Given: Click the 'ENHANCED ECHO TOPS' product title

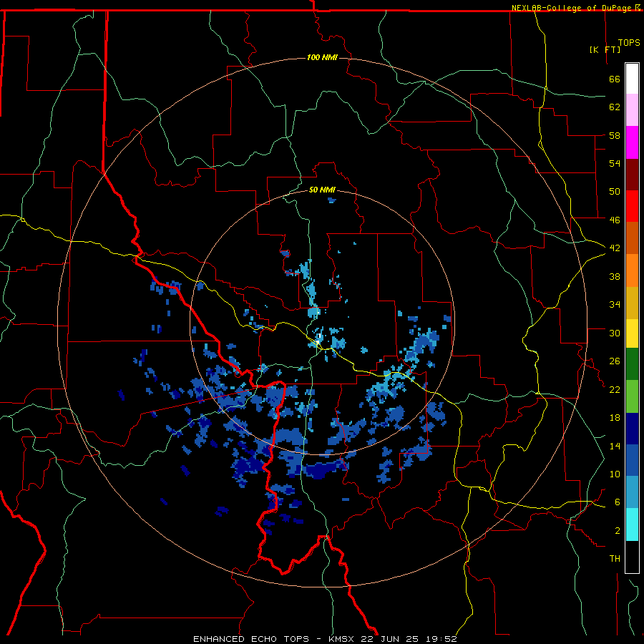Looking at the screenshot, I should (251, 639).
